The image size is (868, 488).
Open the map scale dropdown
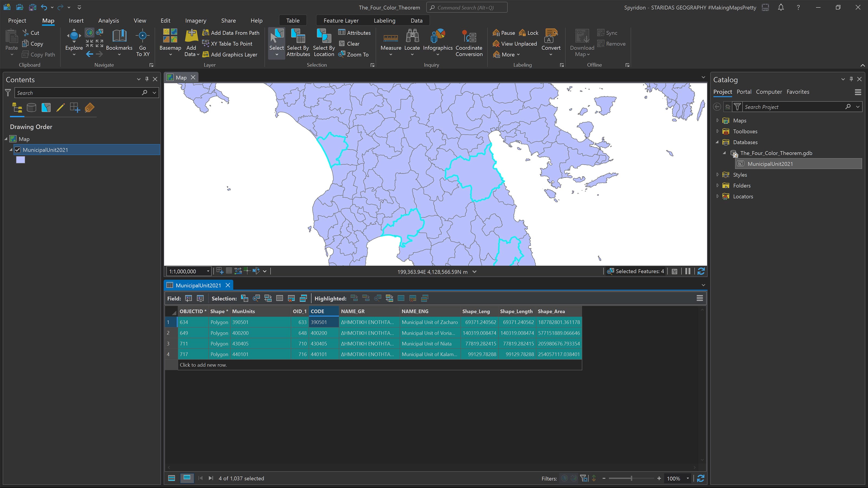click(208, 271)
